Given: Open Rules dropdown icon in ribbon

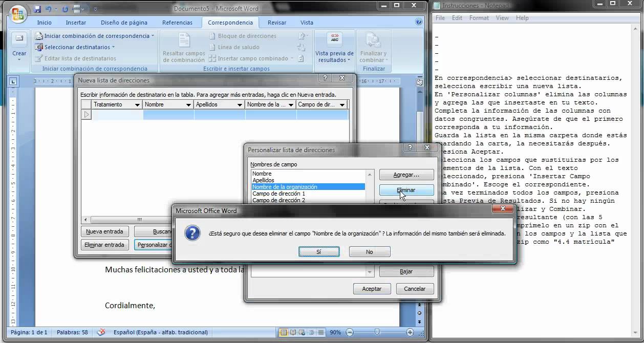Looking at the screenshot, I should pyautogui.click(x=303, y=36).
